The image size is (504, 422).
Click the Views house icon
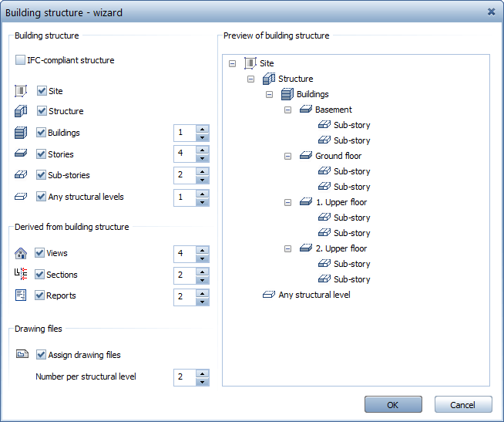tap(22, 253)
